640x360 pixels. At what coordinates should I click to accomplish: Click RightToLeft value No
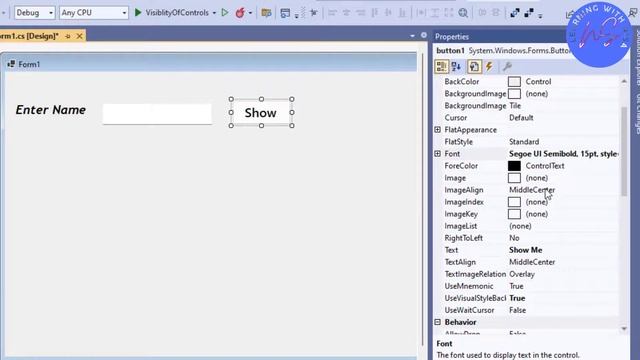point(514,238)
